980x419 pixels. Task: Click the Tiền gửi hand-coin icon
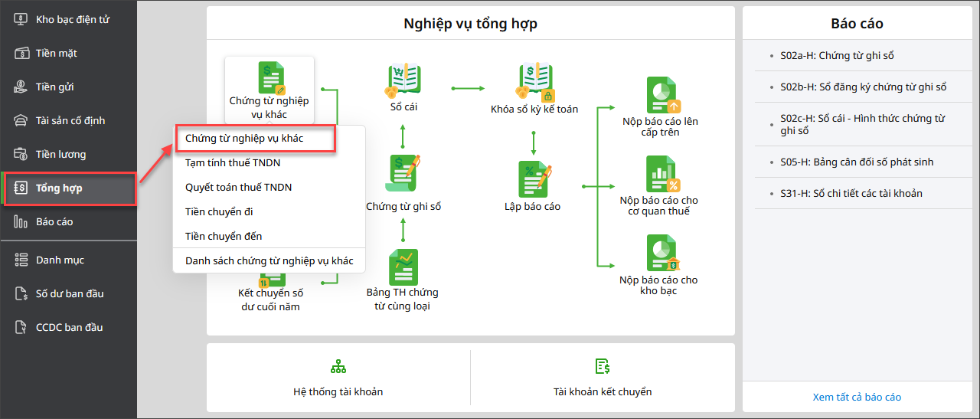click(21, 87)
